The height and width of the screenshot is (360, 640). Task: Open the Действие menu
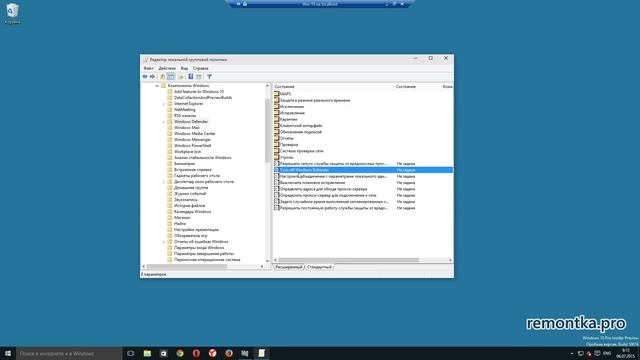[167, 68]
